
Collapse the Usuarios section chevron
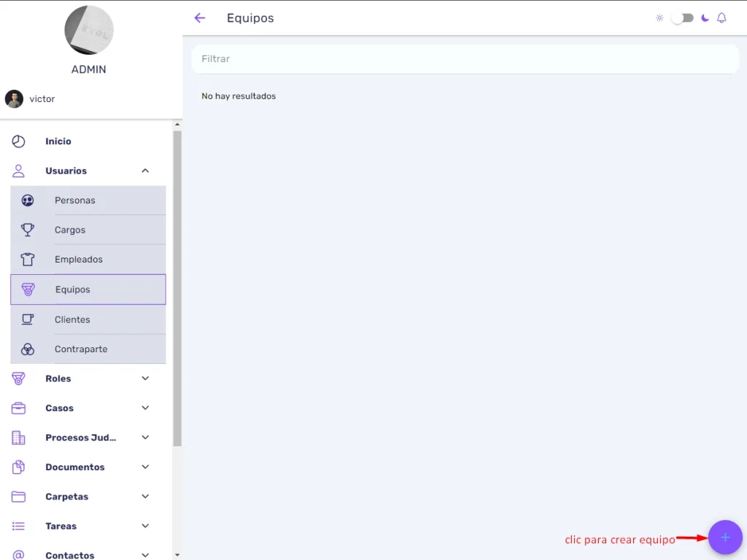pyautogui.click(x=145, y=171)
